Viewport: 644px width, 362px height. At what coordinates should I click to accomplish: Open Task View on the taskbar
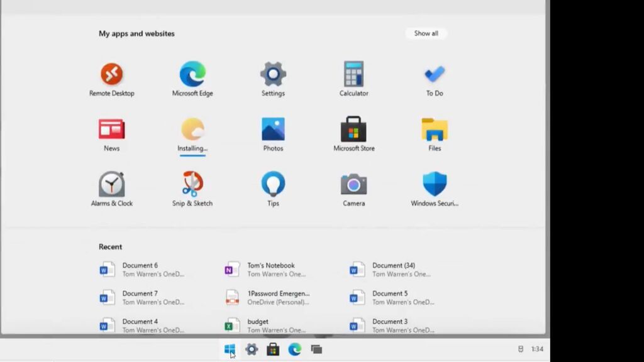(316, 349)
